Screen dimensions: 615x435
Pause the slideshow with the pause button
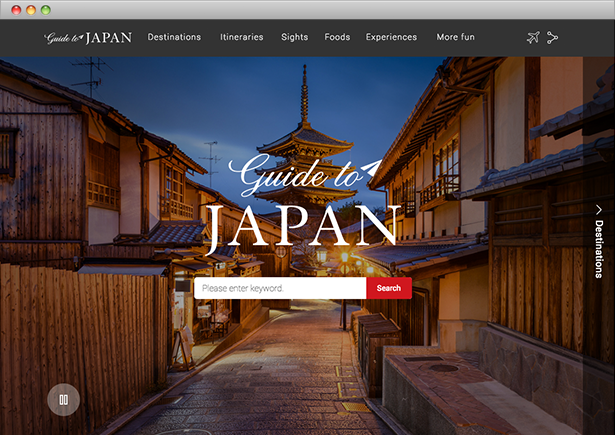click(64, 400)
